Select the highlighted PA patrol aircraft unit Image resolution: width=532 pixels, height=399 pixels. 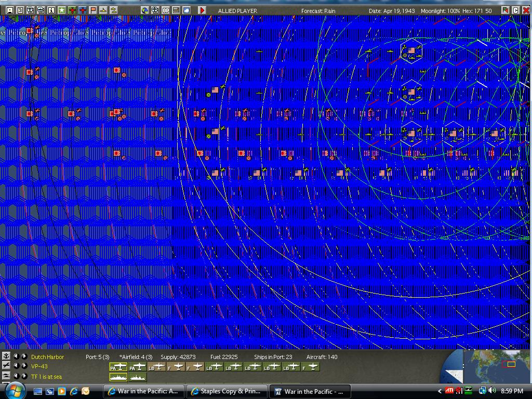118,367
